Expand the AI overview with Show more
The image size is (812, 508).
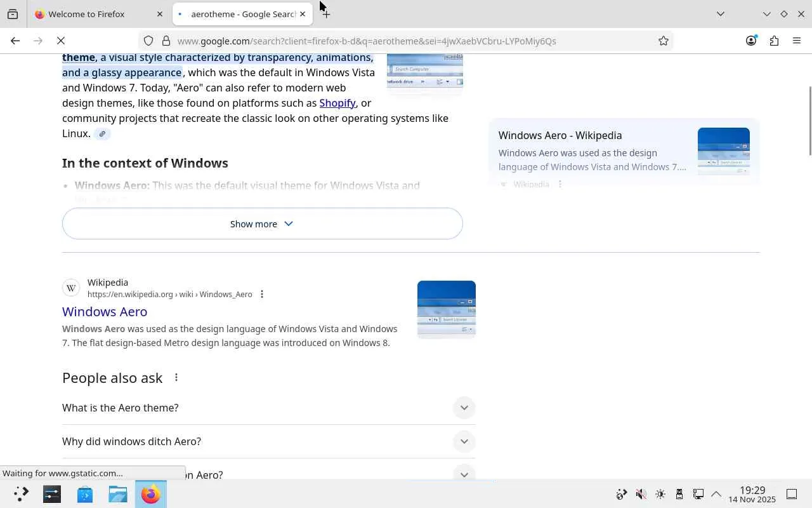pyautogui.click(x=263, y=224)
